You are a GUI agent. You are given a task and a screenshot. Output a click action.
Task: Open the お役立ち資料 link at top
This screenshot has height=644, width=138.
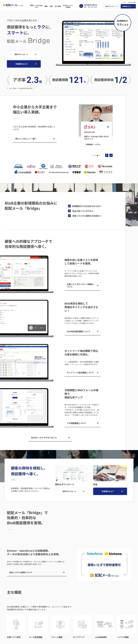pyautogui.click(x=132, y=2)
